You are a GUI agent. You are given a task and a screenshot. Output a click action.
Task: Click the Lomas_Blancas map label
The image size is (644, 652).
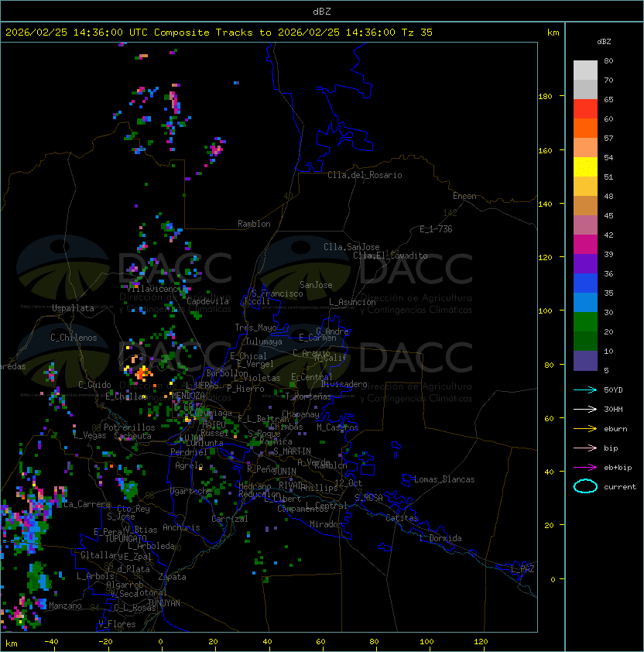point(444,479)
